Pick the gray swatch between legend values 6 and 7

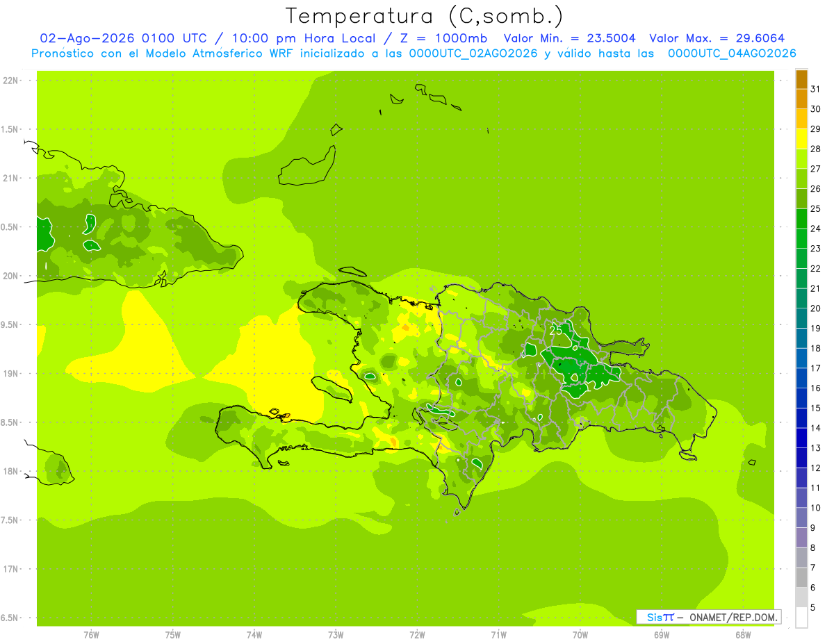pos(801,577)
